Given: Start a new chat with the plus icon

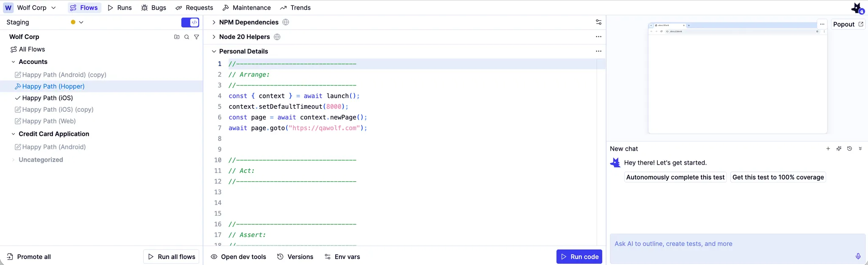Looking at the screenshot, I should [828, 149].
